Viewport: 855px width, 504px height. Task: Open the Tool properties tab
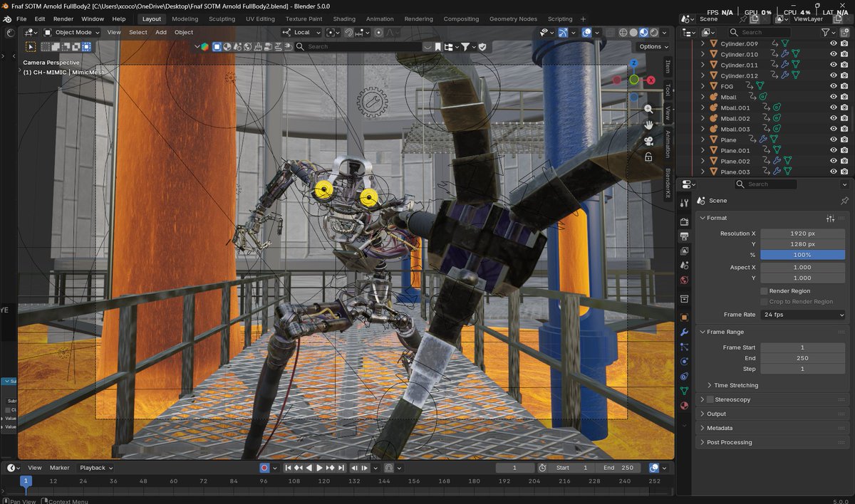(x=685, y=203)
